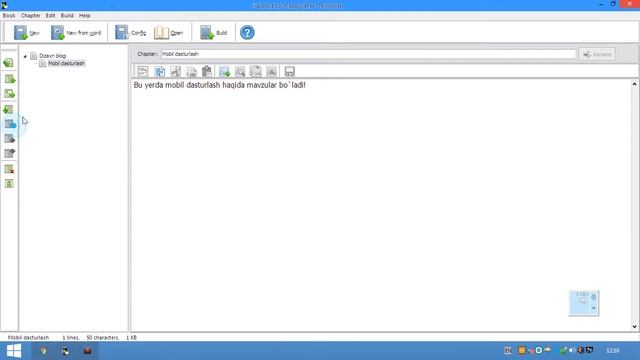Screen dimensions: 640x360
Task: Click the New book toolbar button
Action: pos(27,33)
